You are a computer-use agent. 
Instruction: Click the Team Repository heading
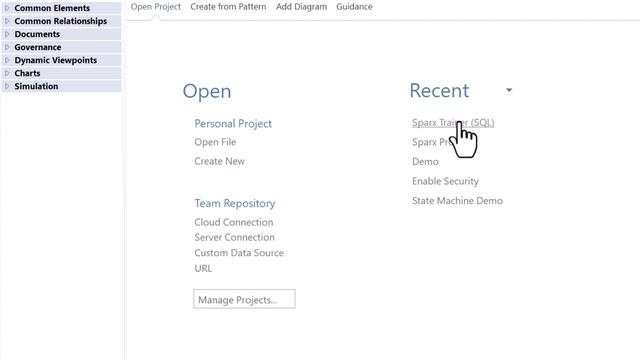tap(235, 203)
